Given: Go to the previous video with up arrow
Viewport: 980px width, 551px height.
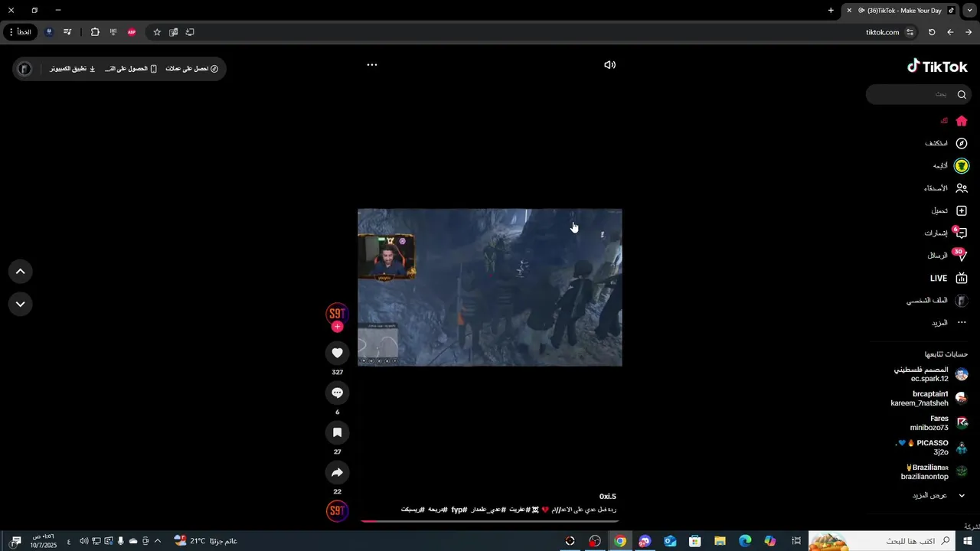Looking at the screenshot, I should pos(21,271).
